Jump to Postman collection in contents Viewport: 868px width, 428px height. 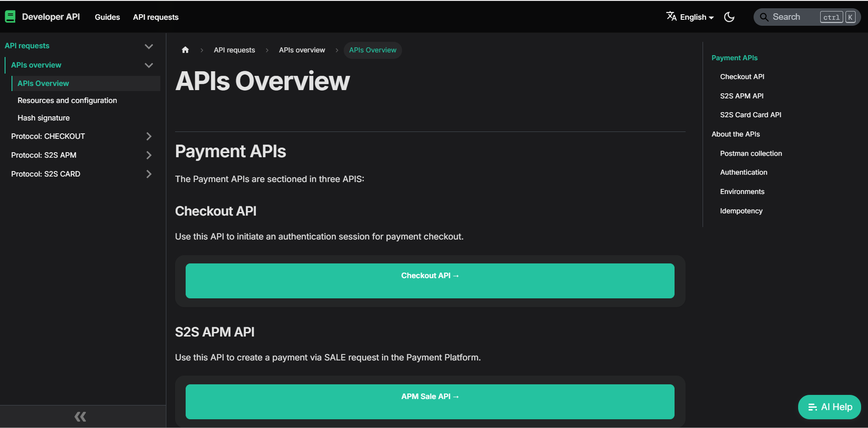pyautogui.click(x=751, y=154)
